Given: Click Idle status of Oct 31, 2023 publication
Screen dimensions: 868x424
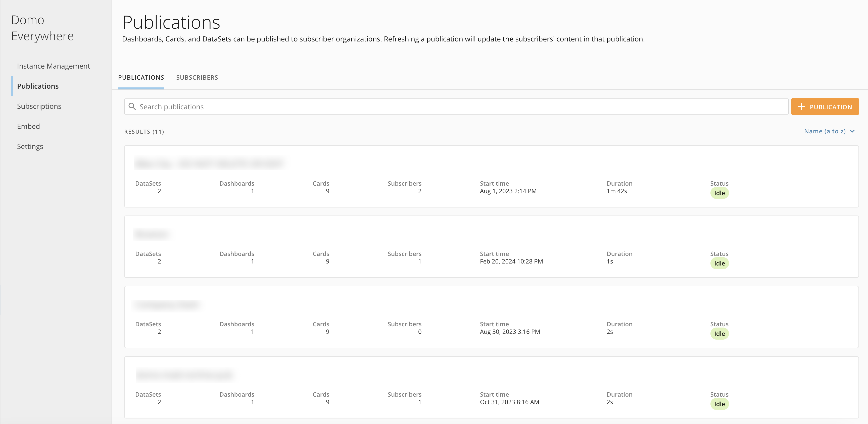Looking at the screenshot, I should click(x=719, y=404).
